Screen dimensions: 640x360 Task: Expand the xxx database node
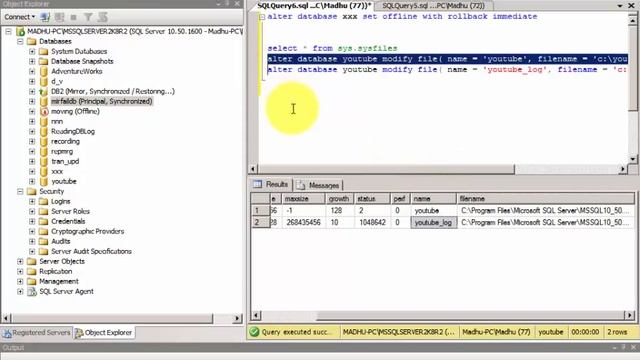coord(32,171)
